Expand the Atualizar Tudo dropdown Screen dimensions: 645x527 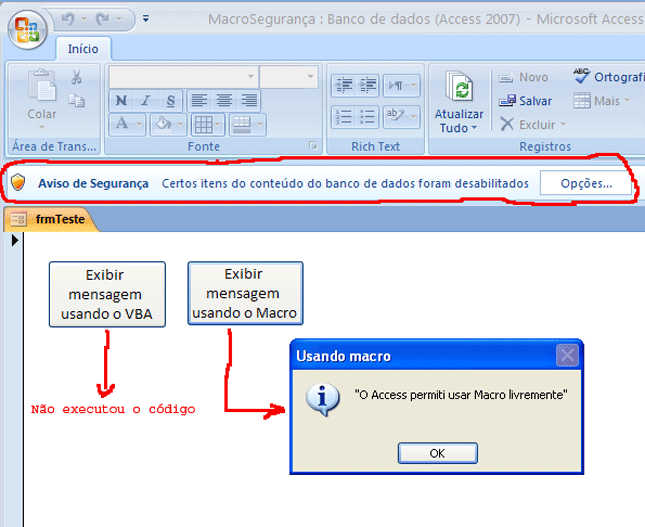pyautogui.click(x=474, y=128)
